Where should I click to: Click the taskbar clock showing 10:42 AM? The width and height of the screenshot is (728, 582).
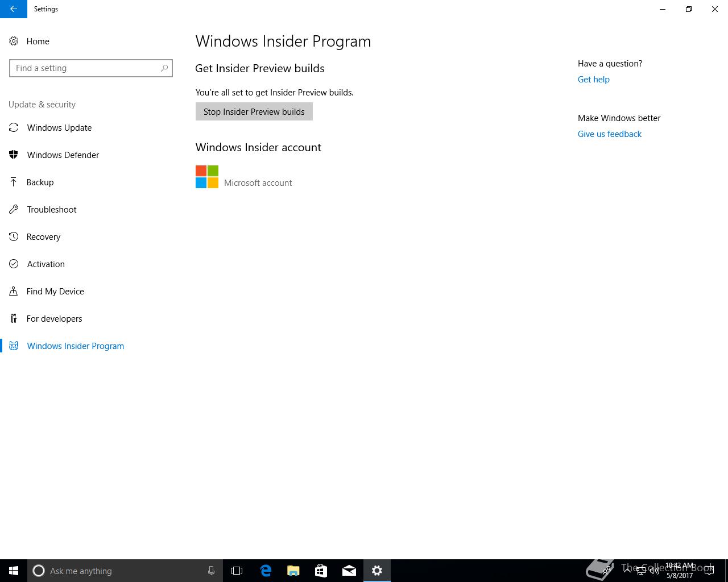(680, 571)
